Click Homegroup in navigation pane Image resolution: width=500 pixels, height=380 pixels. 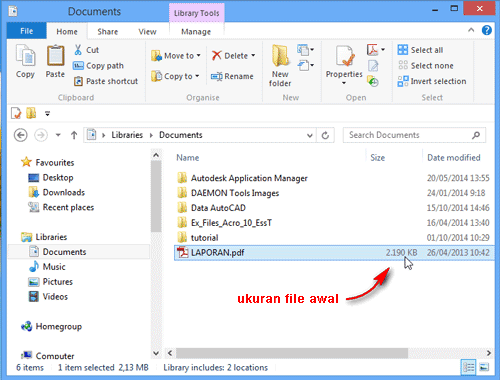point(51,326)
